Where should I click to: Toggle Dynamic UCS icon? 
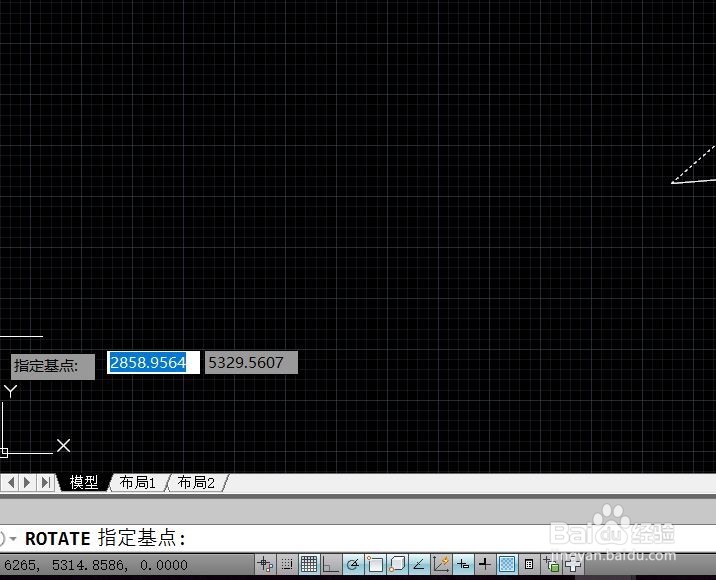point(441,565)
